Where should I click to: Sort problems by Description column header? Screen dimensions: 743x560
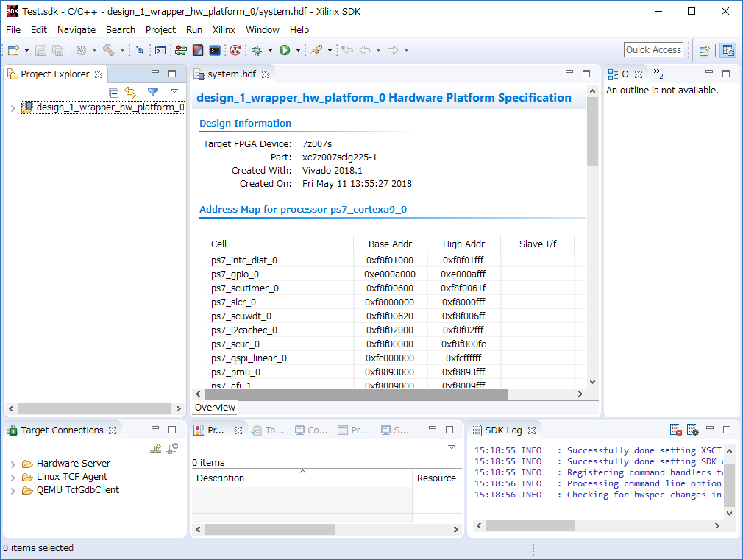click(x=302, y=478)
